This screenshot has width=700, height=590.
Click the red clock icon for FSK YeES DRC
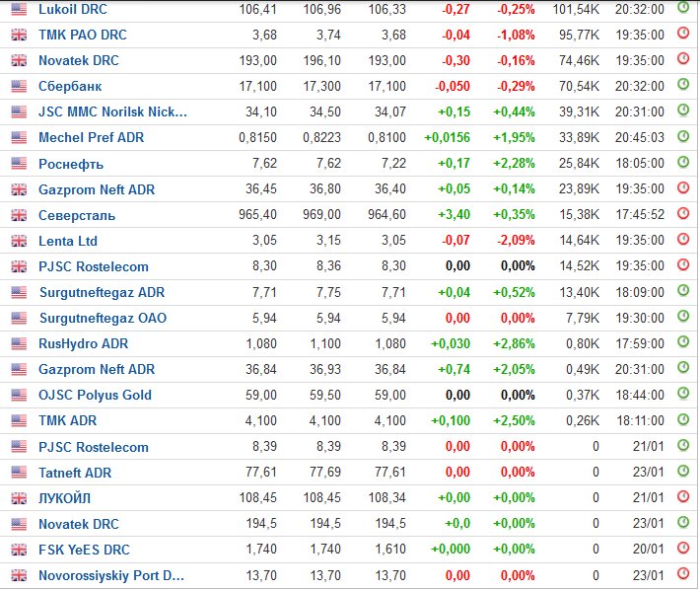pyautogui.click(x=683, y=548)
